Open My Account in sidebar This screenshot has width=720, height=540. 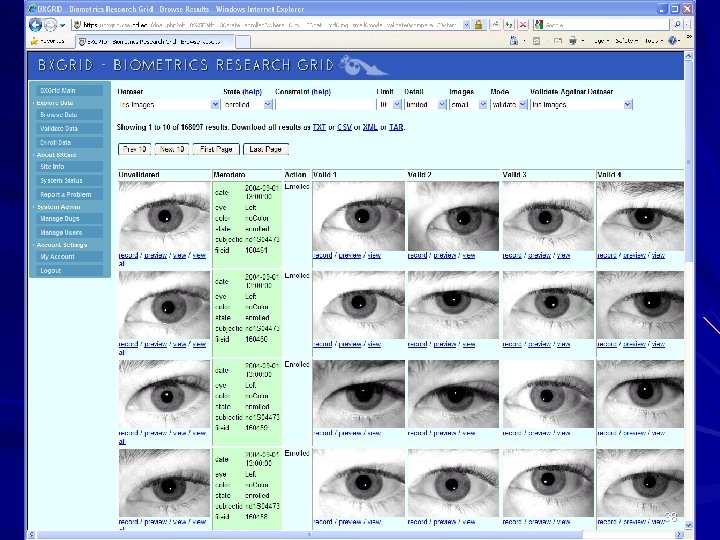point(69,257)
